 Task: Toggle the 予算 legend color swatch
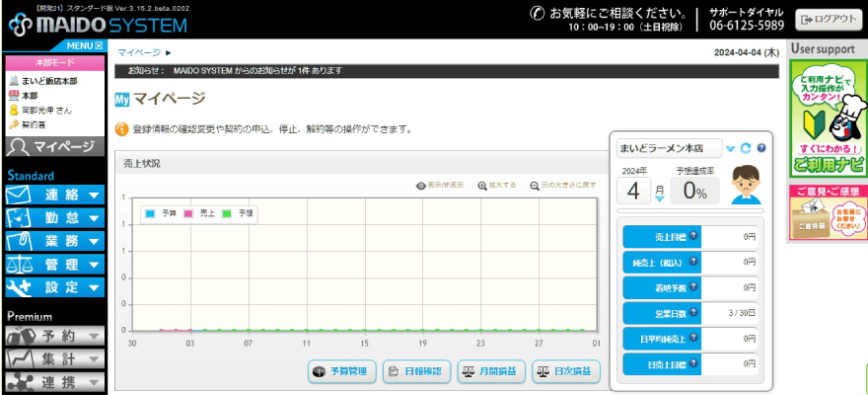point(150,213)
